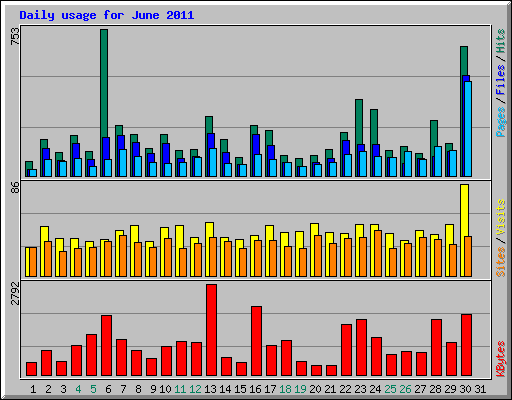Click green weekend day label 25
Viewport: 512px width, 400px height.
[390, 389]
